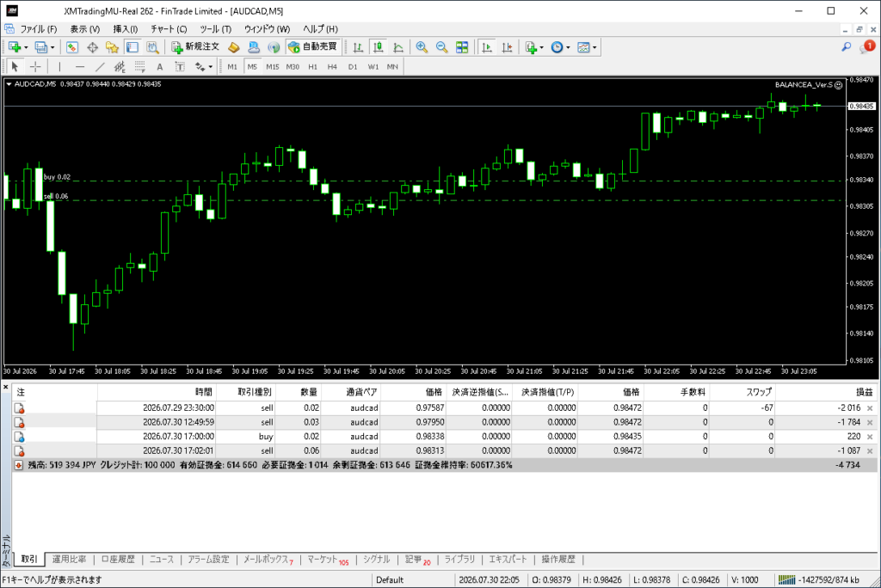Expand the profiles dropdown arrow
Image resolution: width=881 pixels, height=588 pixels.
(x=52, y=48)
